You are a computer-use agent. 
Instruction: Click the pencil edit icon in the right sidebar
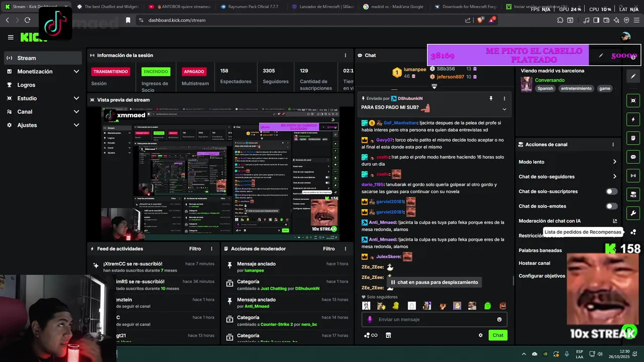point(633,76)
